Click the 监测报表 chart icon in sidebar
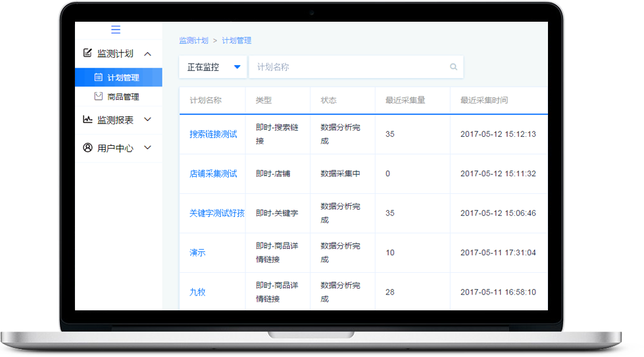Image resolution: width=644 pixels, height=357 pixels. click(87, 120)
